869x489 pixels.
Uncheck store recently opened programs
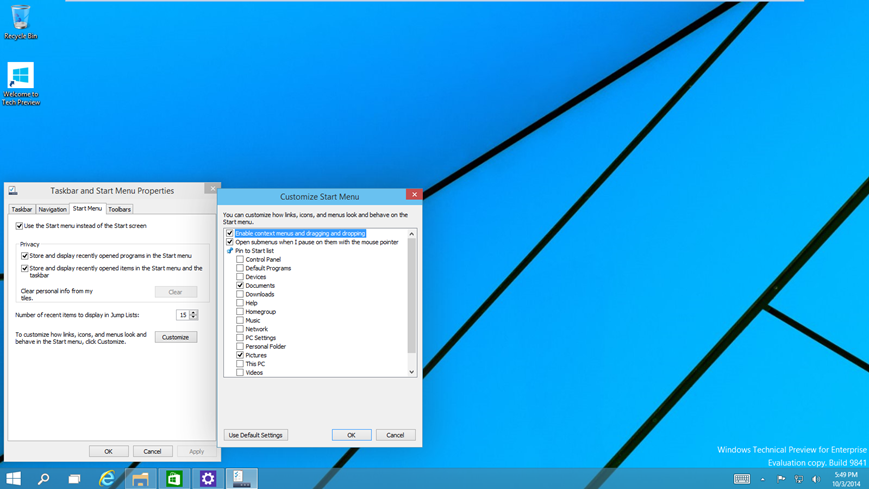coord(24,256)
